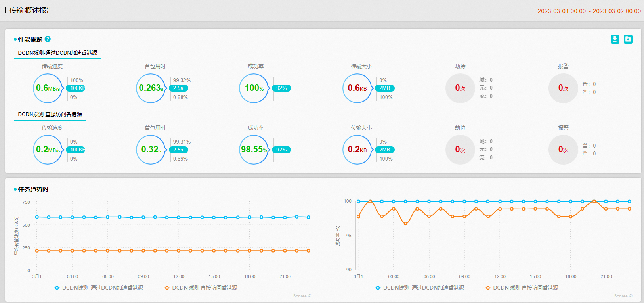Viewport: 644px width, 303px height.
Task: Open the 0.6MB/s transfer speed gauge
Action: point(48,88)
